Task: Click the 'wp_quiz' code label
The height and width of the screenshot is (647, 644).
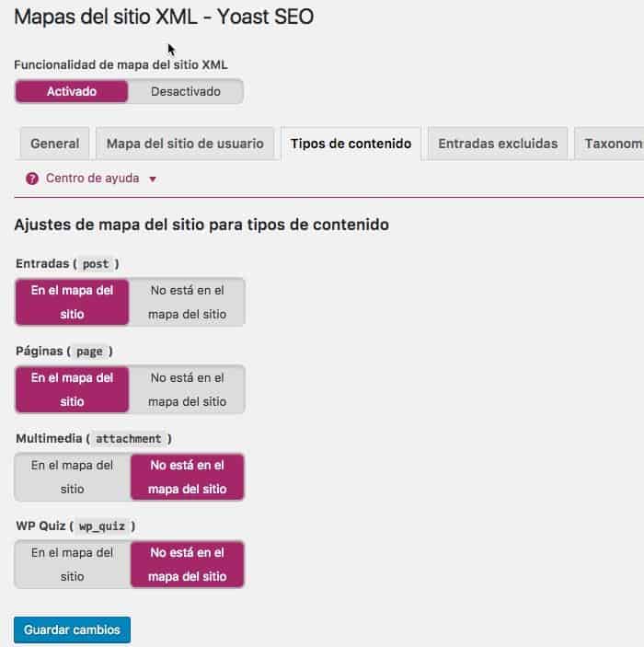Action: (102, 526)
